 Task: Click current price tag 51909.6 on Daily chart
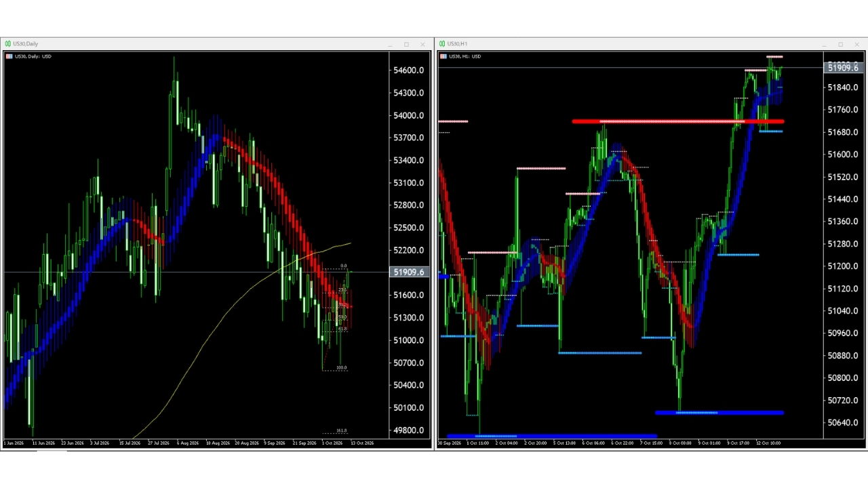point(408,272)
